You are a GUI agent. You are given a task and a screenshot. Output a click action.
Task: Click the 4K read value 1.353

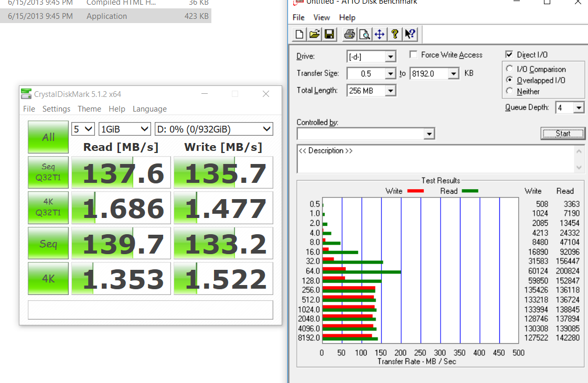click(x=121, y=278)
